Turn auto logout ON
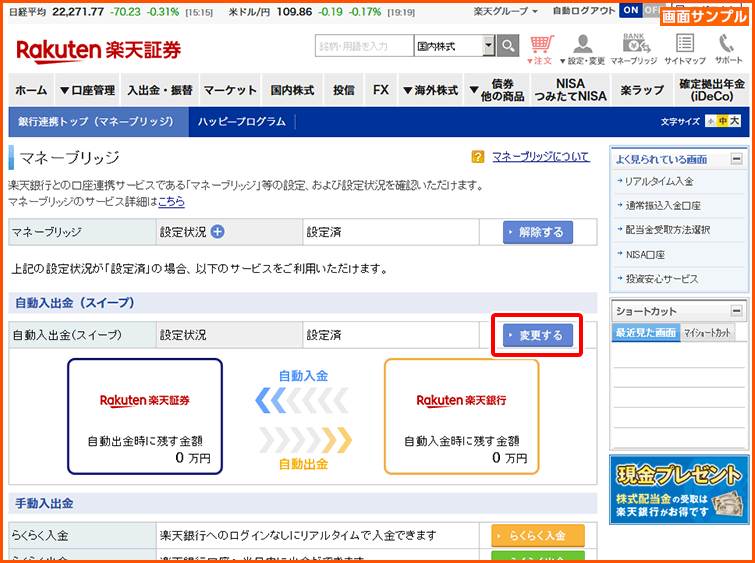Viewport: 755px width, 563px height. coord(630,10)
